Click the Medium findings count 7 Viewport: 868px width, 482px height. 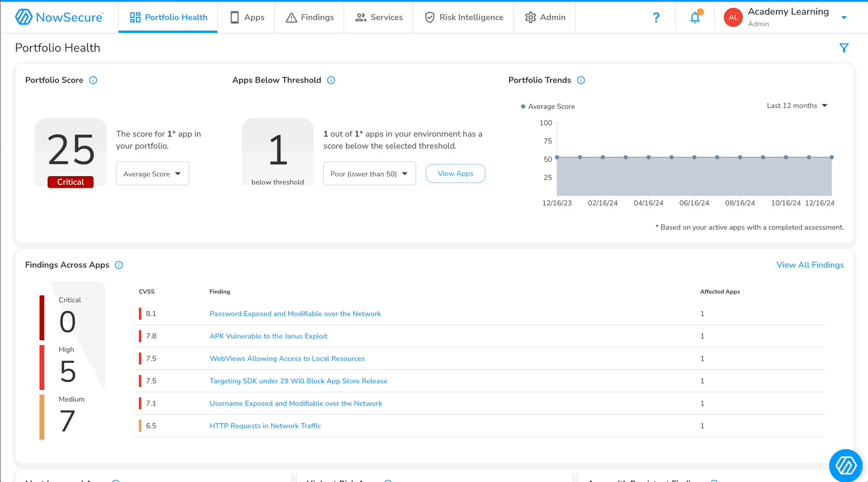67,421
